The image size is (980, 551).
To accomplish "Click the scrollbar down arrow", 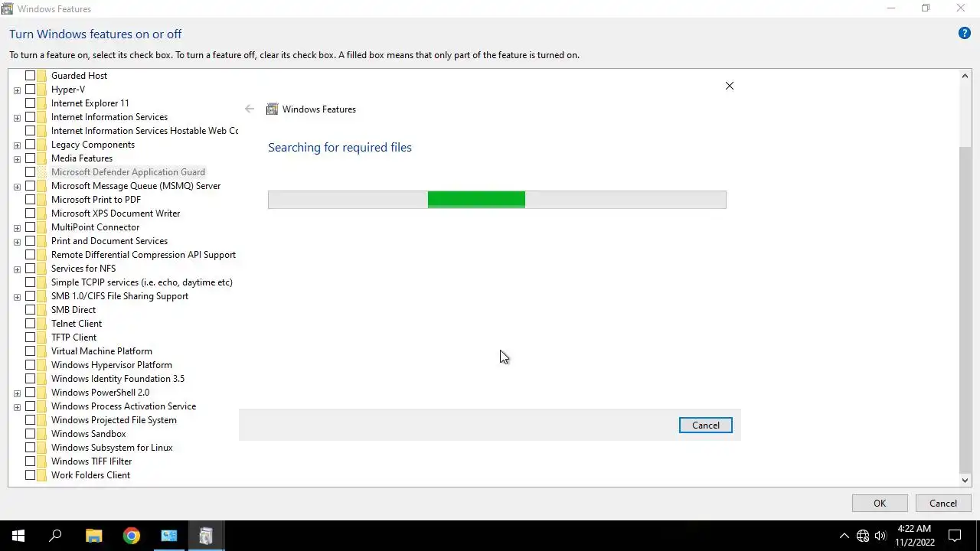I will pos(965,481).
